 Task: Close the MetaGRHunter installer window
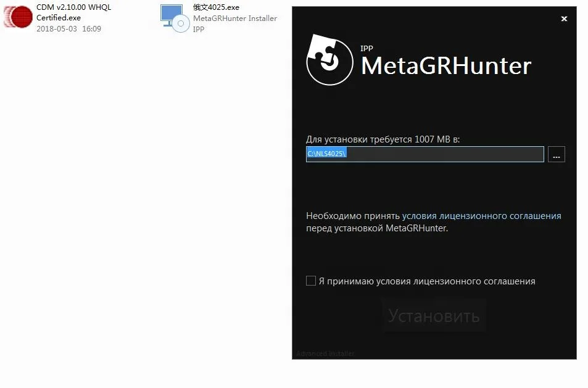tap(564, 19)
